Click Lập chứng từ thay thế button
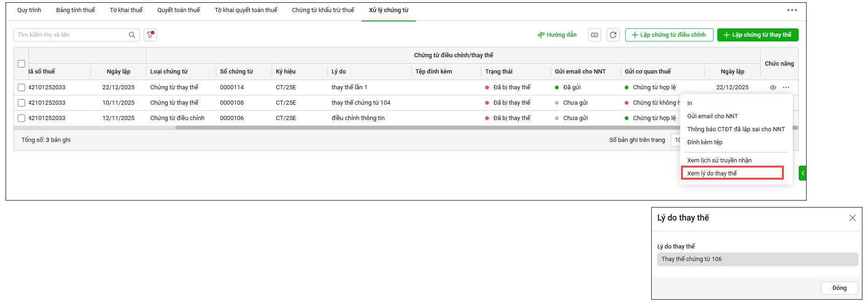Screen dimensions: 868x302 coord(757,35)
